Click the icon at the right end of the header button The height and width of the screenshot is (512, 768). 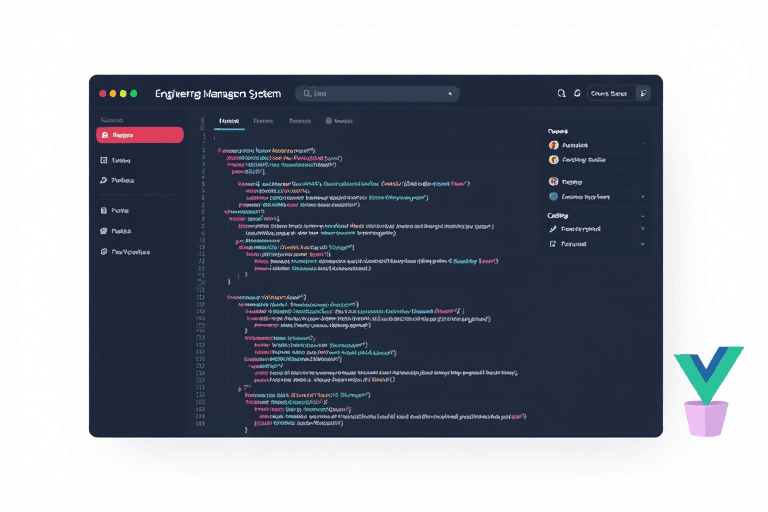point(642,93)
